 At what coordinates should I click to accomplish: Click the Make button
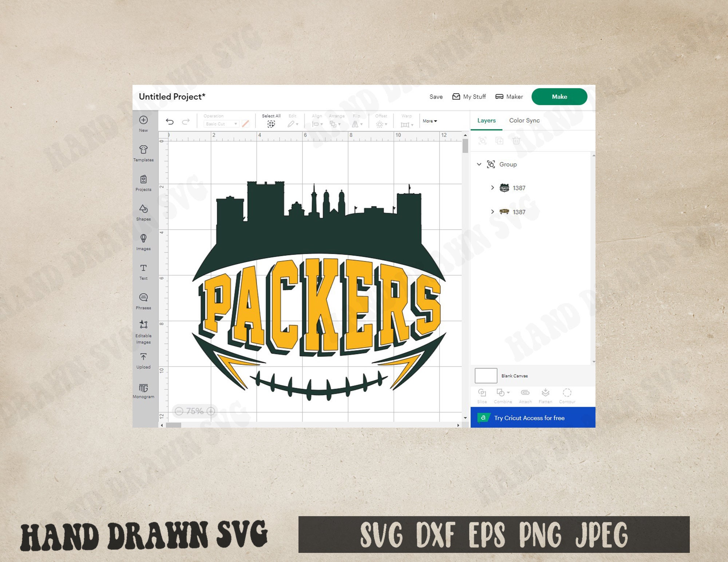coord(559,96)
